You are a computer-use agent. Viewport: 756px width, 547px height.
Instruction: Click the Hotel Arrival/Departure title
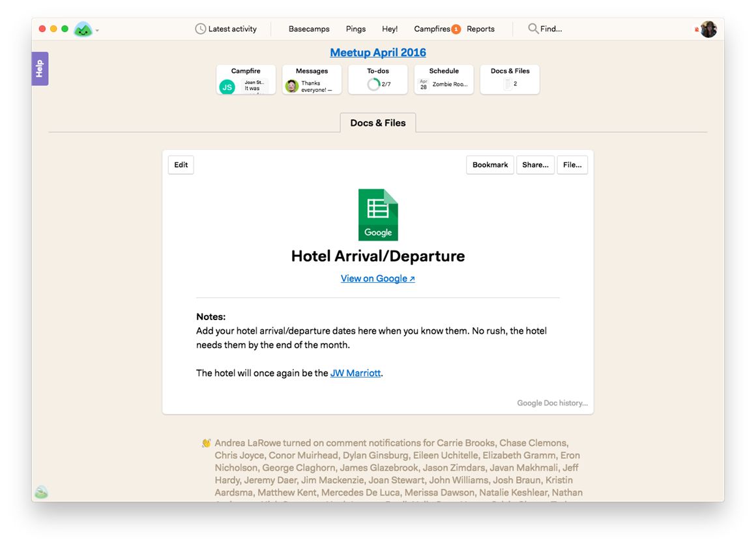(x=378, y=256)
